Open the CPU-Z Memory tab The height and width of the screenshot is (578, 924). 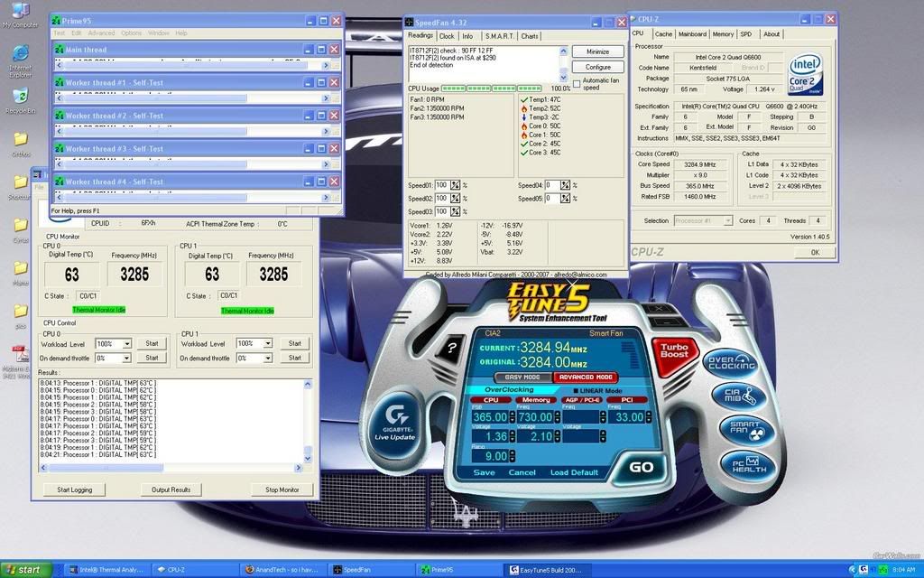[723, 34]
